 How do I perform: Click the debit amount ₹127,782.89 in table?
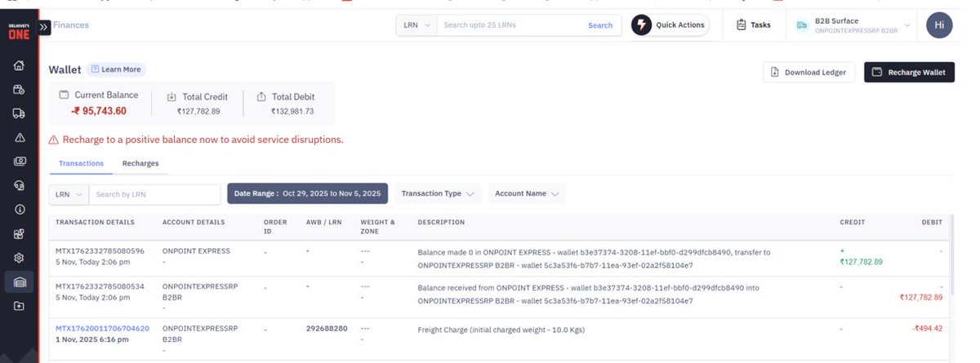tap(920, 298)
